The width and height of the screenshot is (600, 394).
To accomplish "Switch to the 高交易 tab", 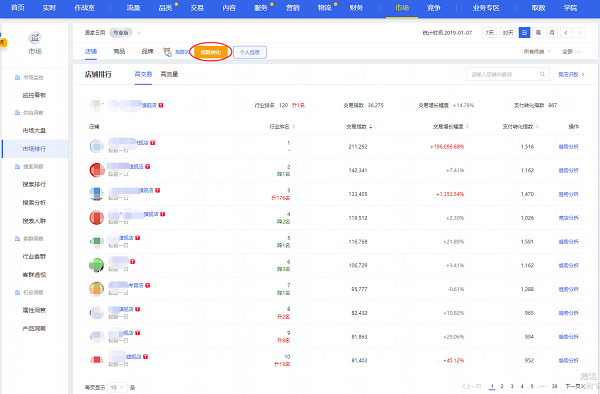I will (143, 74).
